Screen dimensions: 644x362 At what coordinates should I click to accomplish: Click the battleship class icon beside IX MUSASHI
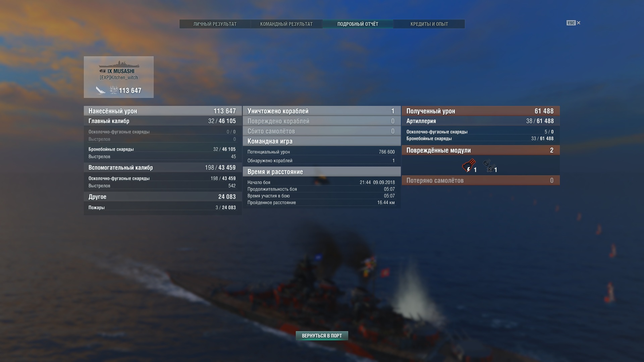coord(103,71)
